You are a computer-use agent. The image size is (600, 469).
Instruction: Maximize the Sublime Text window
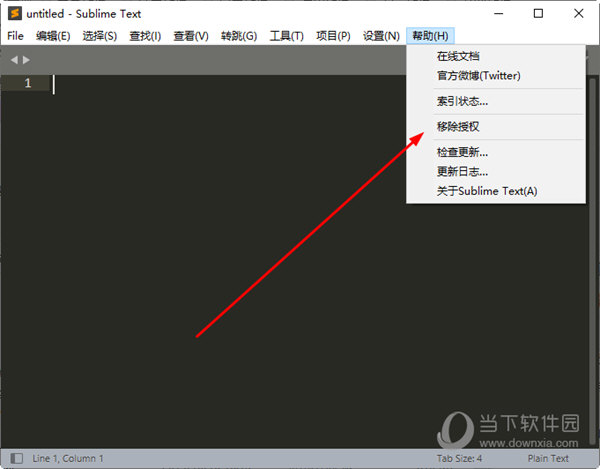pos(538,13)
